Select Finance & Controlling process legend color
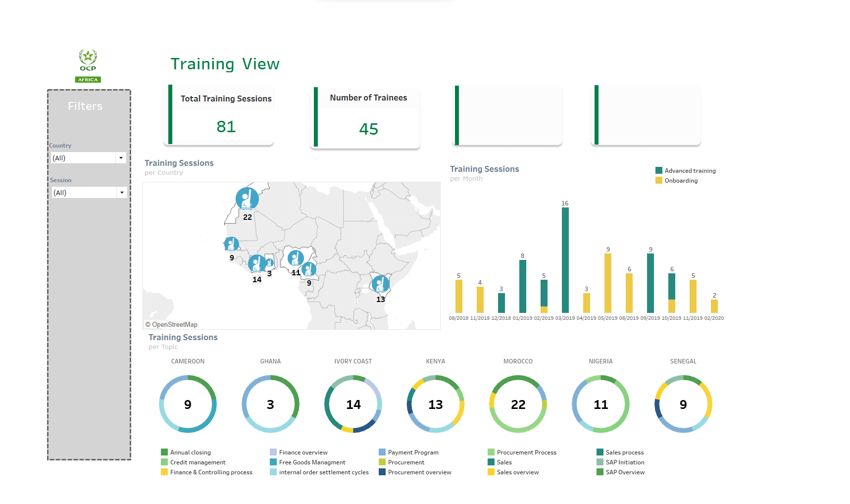 pyautogui.click(x=164, y=472)
